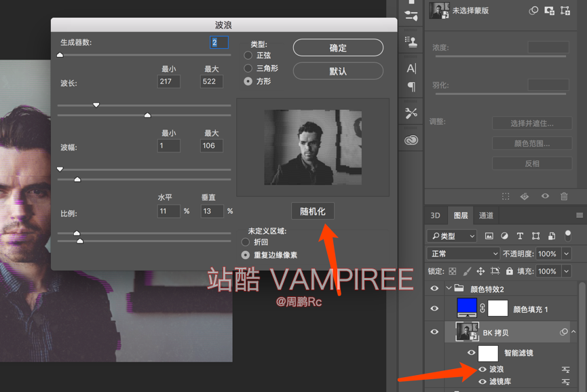This screenshot has height=392, width=587.
Task: Open the Tool Presets panel icon
Action: pos(411,113)
